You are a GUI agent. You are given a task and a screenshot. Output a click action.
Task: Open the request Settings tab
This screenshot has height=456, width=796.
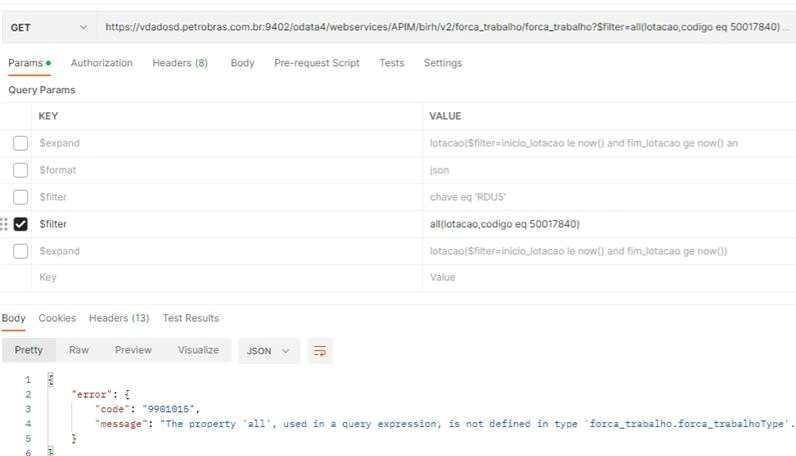[x=442, y=63]
